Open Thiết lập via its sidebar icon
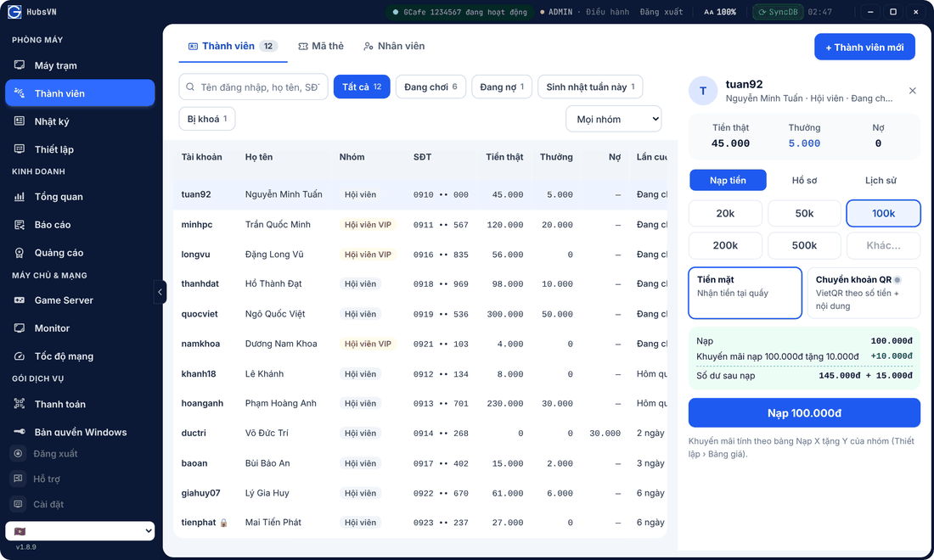Viewport: 934px width, 560px height. tap(19, 148)
